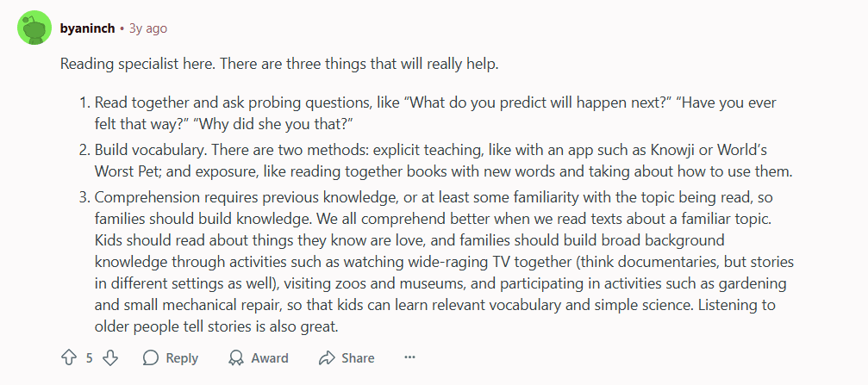This screenshot has width=868, height=385.
Task: Click the Share text label
Action: tap(358, 358)
